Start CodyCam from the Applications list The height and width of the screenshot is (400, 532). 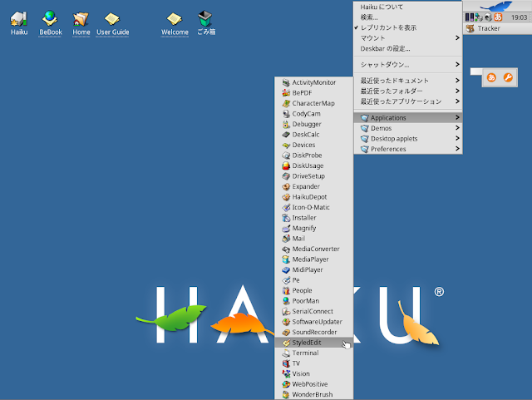[314, 114]
